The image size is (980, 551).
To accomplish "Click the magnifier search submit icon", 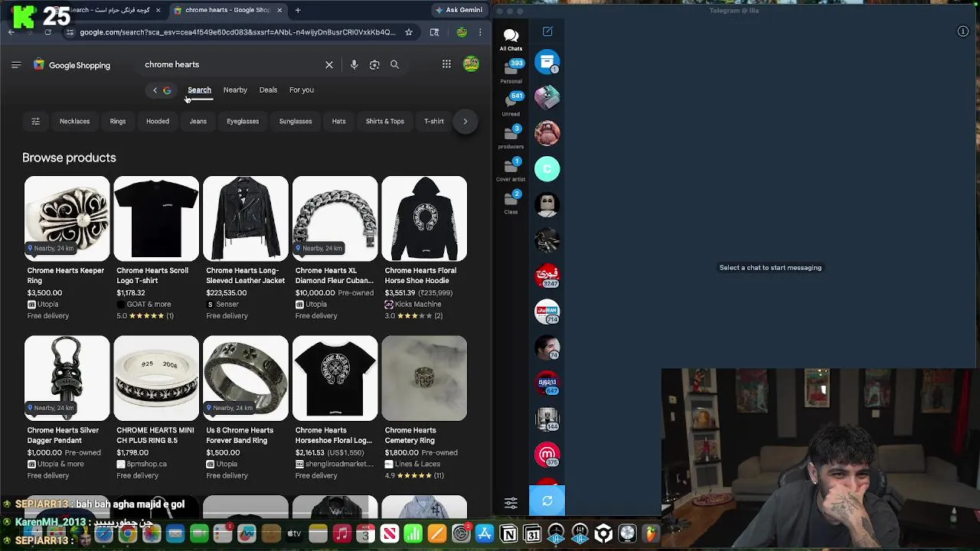I will pos(394,65).
